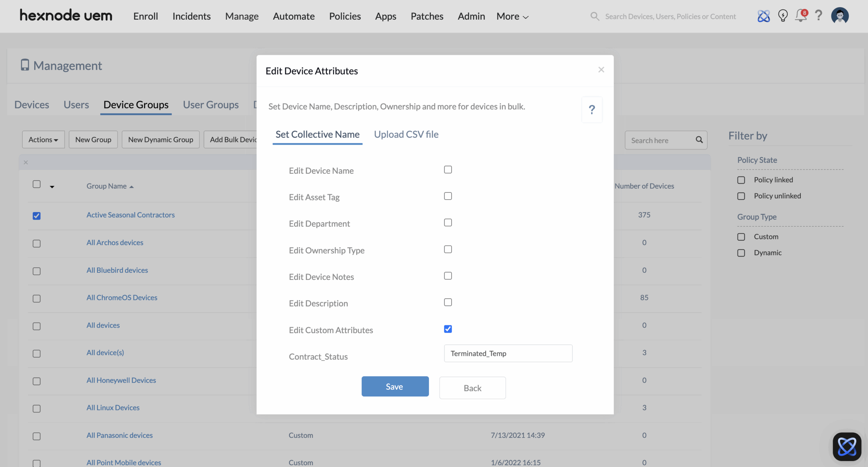The image size is (868, 467).
Task: Open the Policies menu item
Action: 345,16
